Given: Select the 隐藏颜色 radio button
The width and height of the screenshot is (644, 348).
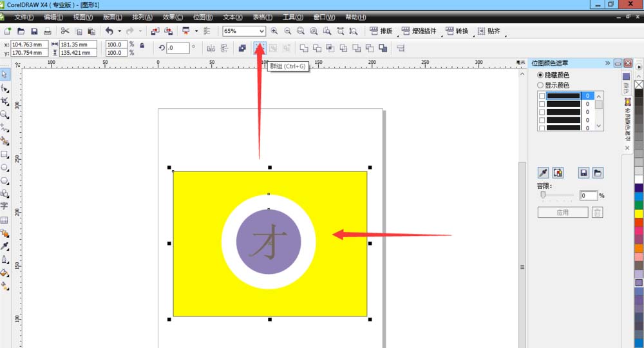Looking at the screenshot, I should [540, 75].
